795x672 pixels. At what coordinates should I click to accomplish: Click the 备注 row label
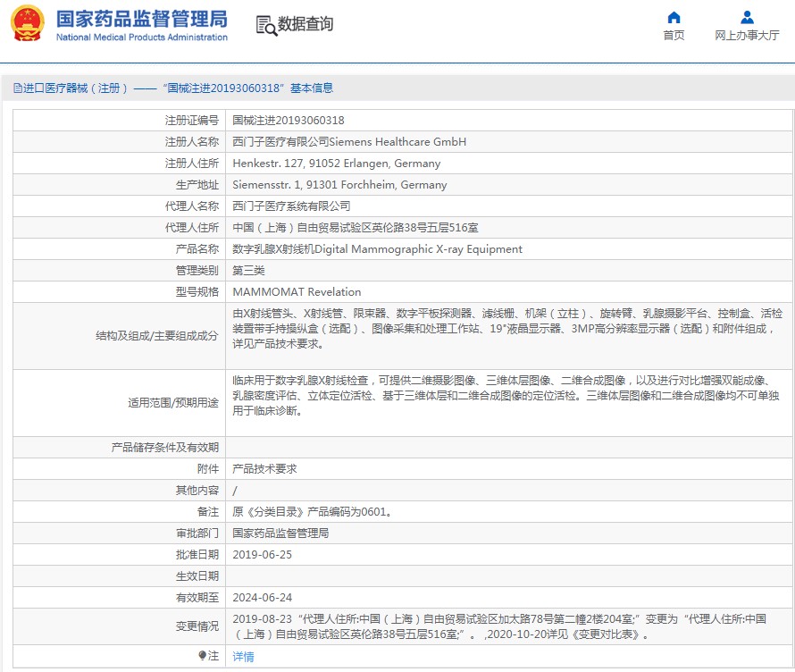pos(208,512)
